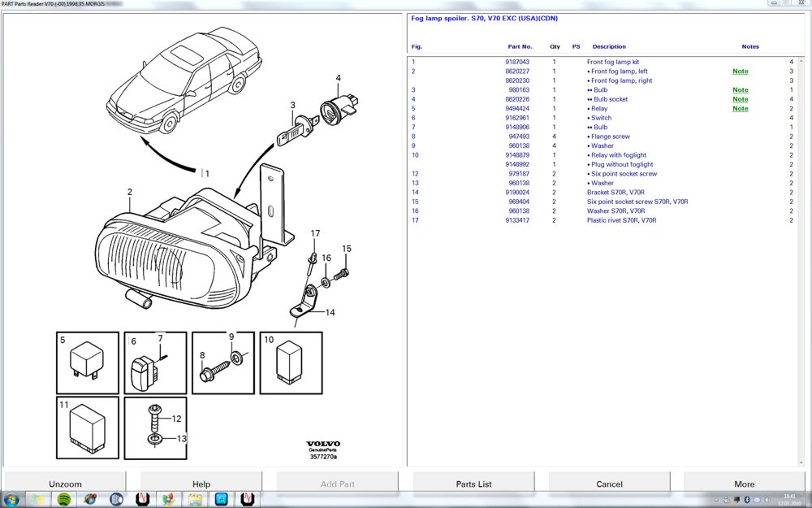812x508 pixels.
Task: Open the Parts List
Action: click(473, 484)
